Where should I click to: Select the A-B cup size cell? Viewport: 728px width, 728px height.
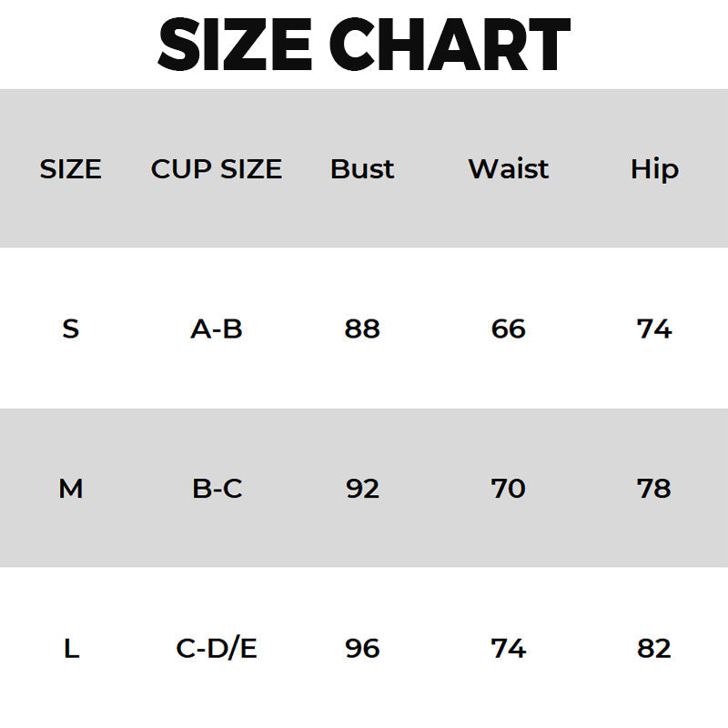[217, 329]
